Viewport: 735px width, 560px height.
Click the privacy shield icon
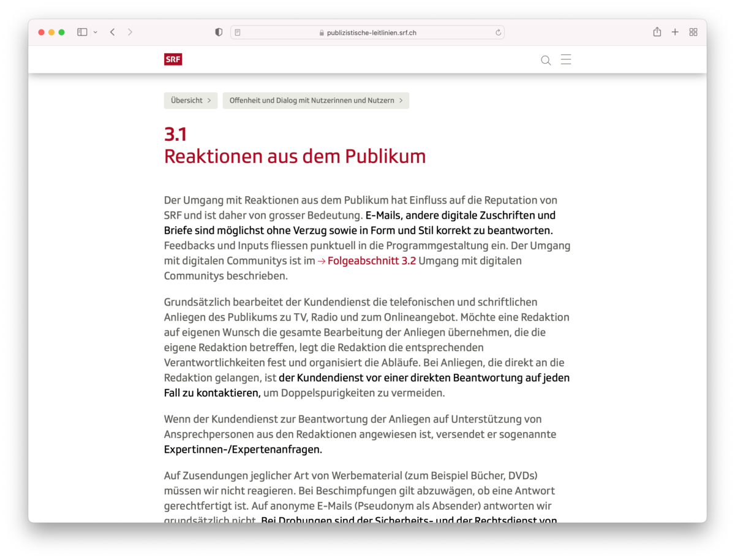[219, 32]
